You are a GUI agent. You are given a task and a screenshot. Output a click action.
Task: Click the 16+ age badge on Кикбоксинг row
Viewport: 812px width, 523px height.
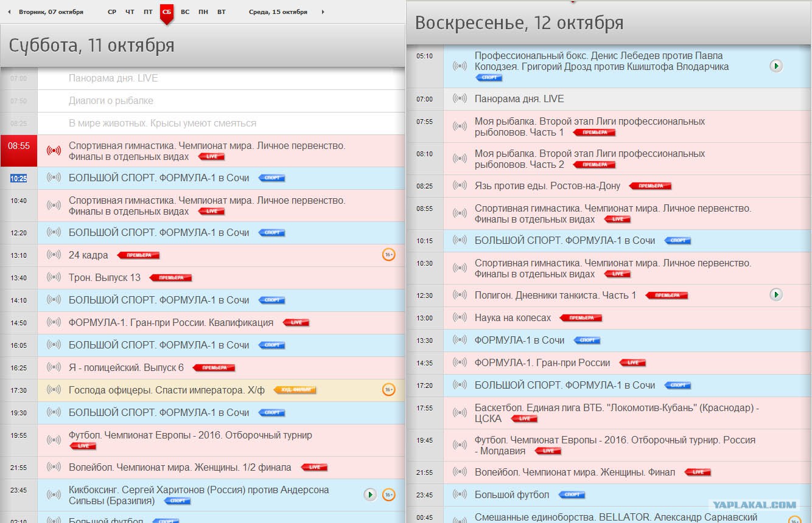click(x=388, y=494)
